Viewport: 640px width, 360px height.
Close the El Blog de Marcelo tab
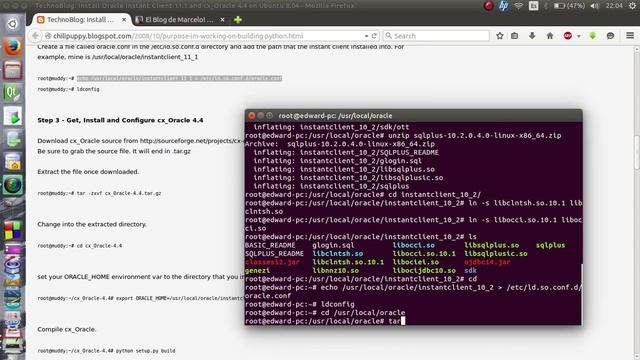(x=222, y=20)
